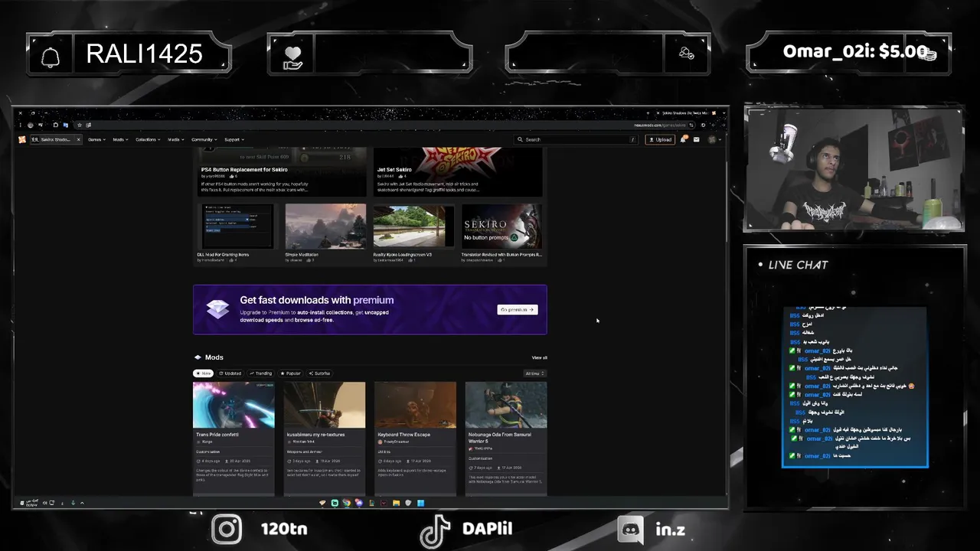This screenshot has width=980, height=551.
Task: Click the Discord icon beside in.z
Action: pos(631,529)
